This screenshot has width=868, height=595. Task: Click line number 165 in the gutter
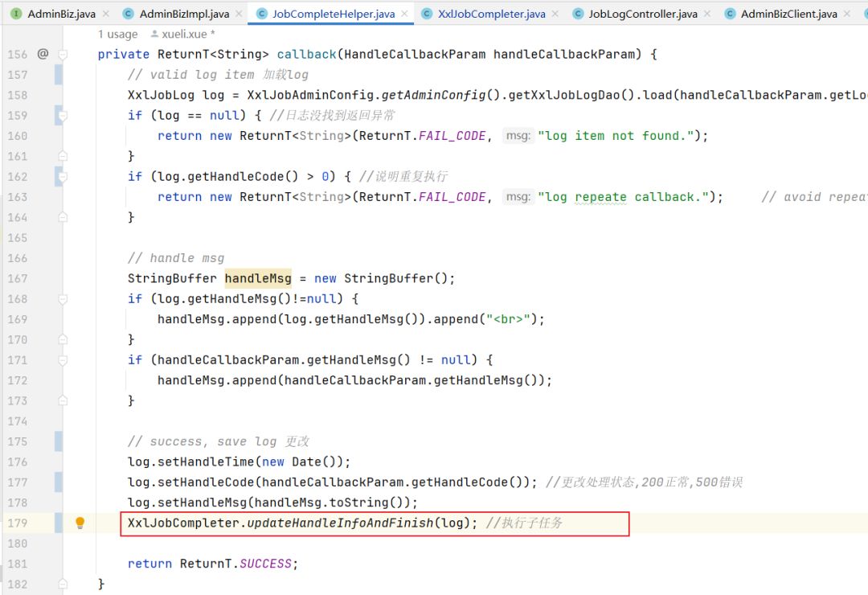[17, 238]
